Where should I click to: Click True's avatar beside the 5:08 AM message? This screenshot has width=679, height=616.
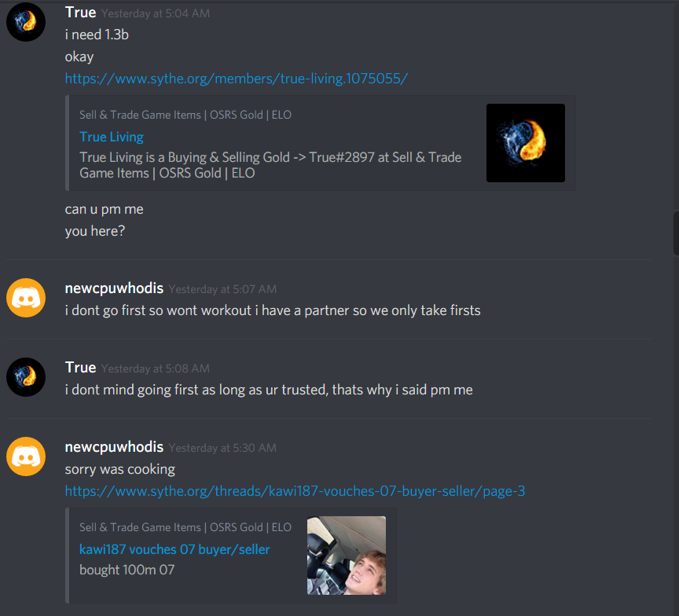tap(26, 377)
